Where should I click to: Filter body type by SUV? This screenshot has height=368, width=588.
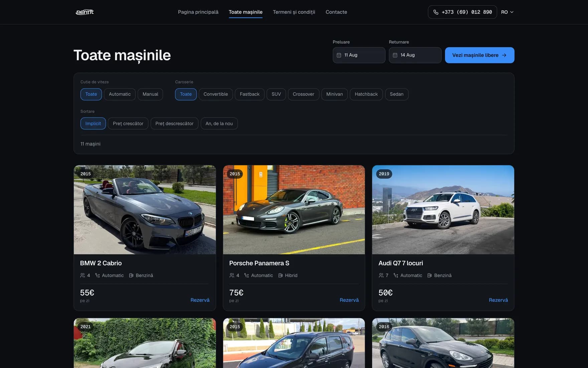coord(276,94)
